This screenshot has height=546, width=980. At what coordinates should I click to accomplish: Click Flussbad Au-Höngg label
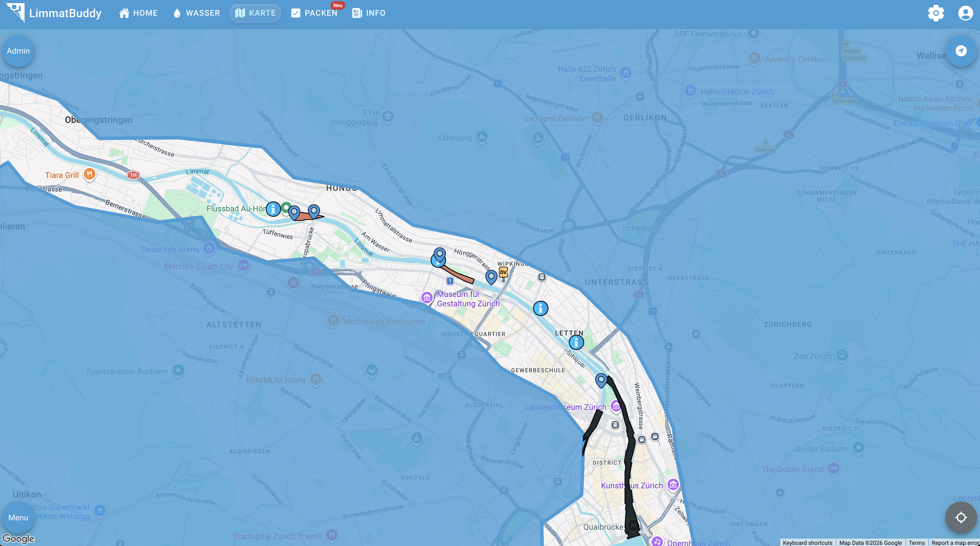pyautogui.click(x=236, y=209)
